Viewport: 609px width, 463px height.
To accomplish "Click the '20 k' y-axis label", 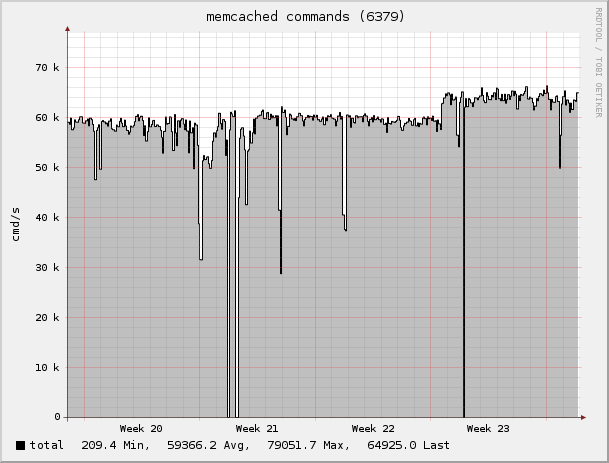I will point(47,317).
